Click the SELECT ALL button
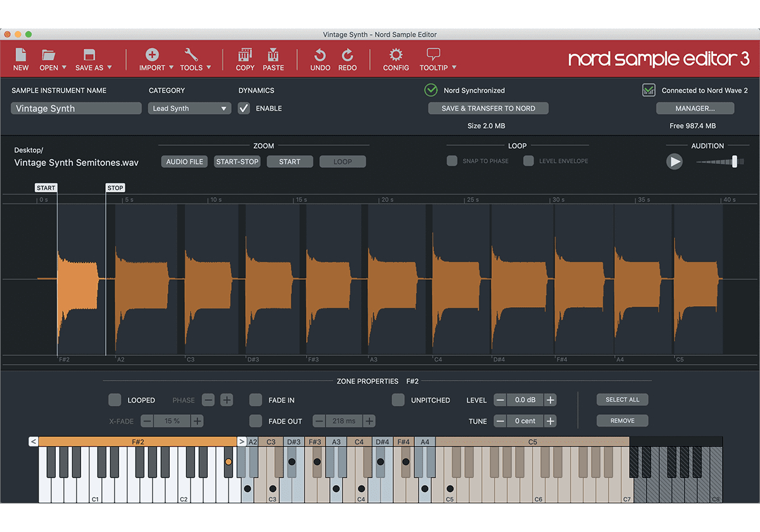Viewport: 760px width, 532px height. point(623,400)
